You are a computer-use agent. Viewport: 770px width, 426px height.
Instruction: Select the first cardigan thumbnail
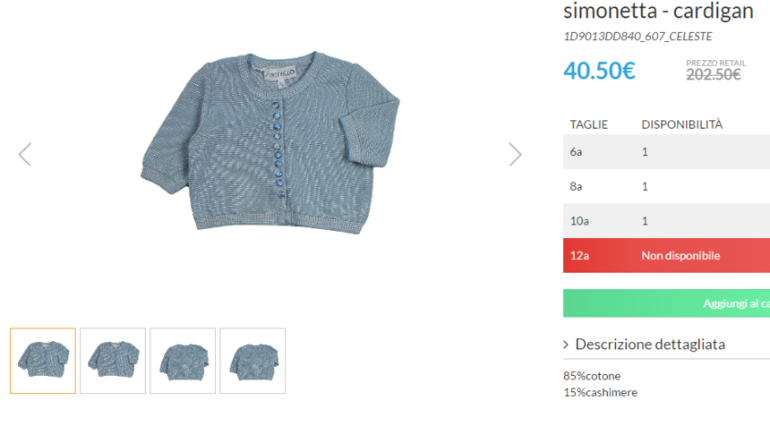(x=43, y=360)
